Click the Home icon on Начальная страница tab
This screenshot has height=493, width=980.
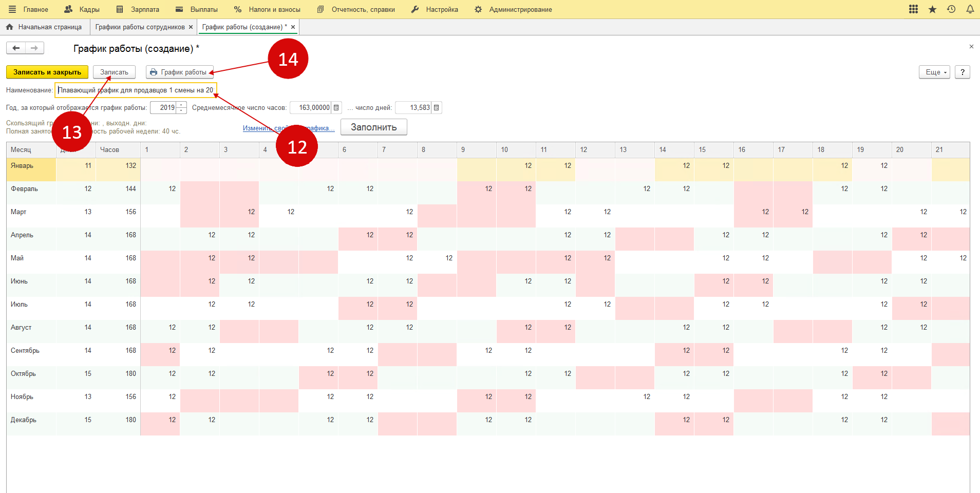pos(9,27)
